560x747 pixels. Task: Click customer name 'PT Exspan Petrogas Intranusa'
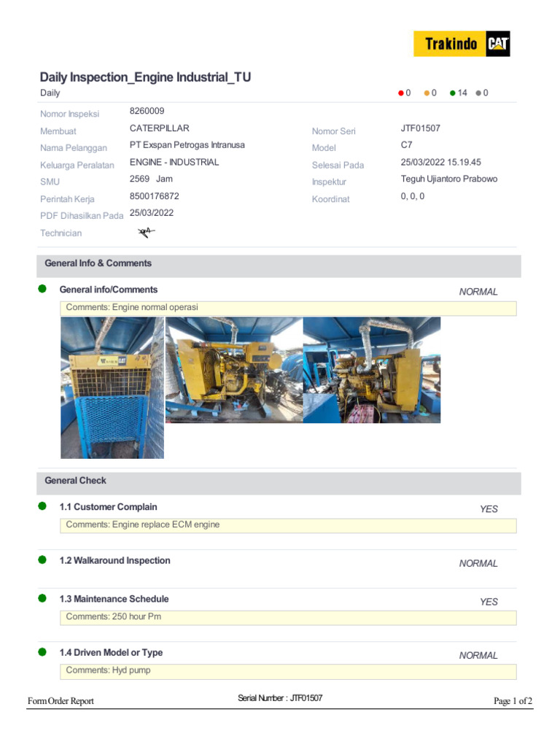[187, 145]
